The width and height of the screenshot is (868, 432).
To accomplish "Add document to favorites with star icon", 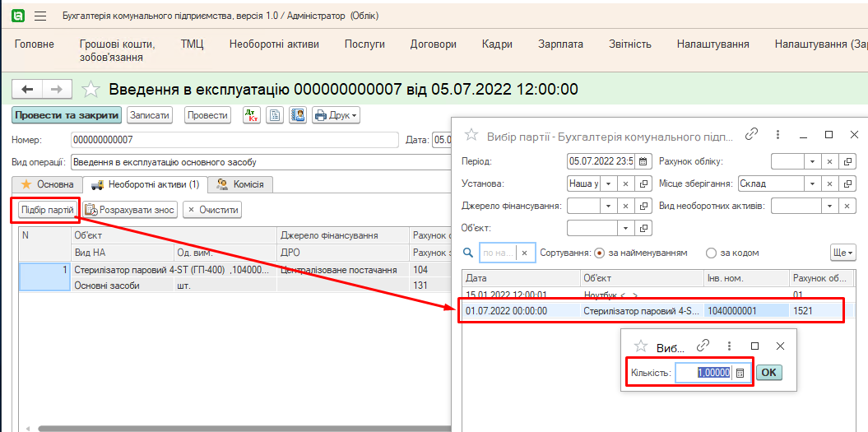I will [92, 90].
